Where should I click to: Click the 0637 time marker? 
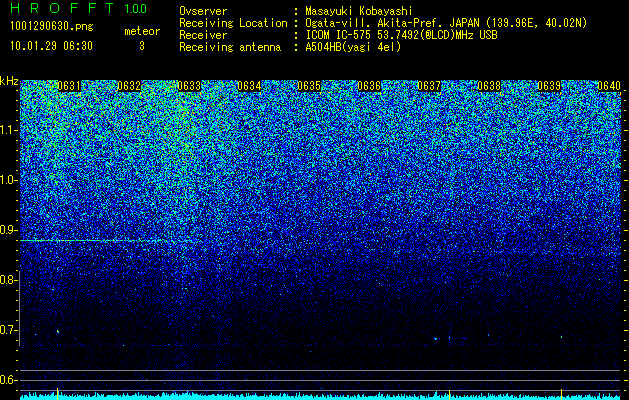pyautogui.click(x=429, y=86)
